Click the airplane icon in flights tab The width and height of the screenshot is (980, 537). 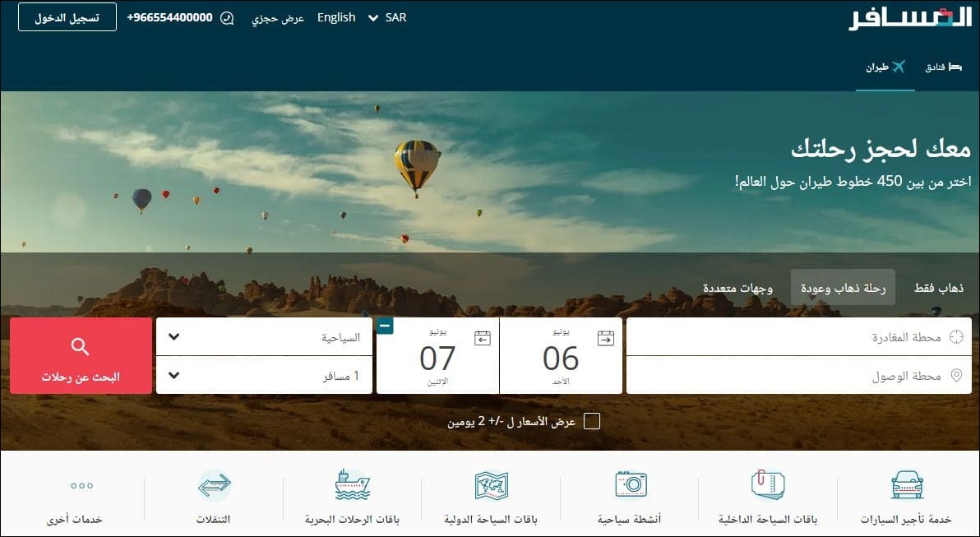(898, 67)
